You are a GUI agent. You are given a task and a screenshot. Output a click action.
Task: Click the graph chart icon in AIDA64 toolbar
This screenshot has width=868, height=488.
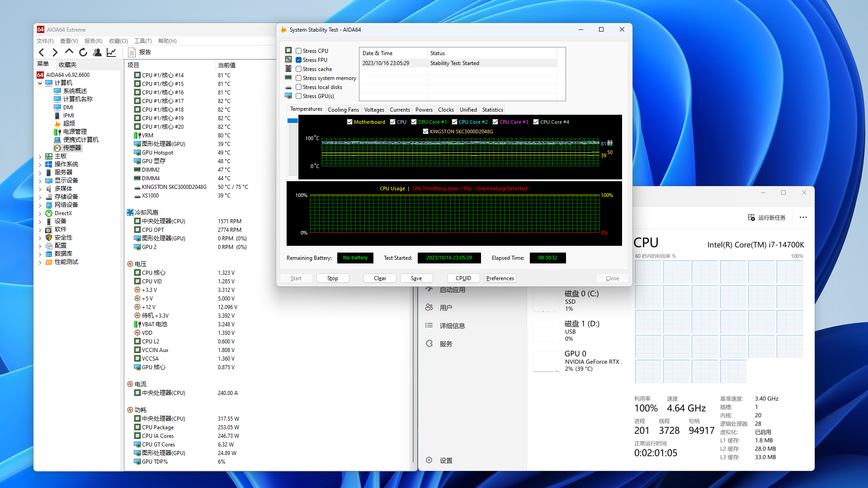click(111, 52)
